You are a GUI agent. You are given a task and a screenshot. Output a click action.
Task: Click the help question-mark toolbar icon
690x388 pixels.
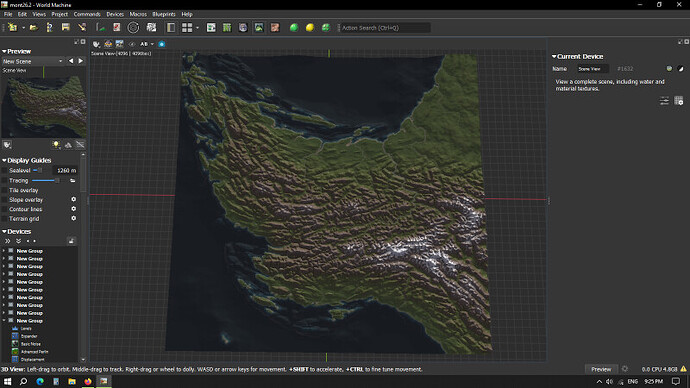pos(49,27)
